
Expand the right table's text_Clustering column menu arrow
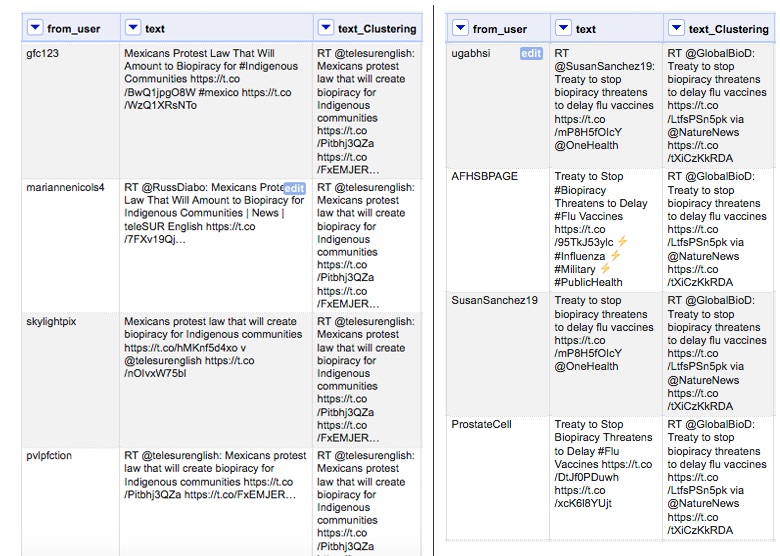pos(676,29)
